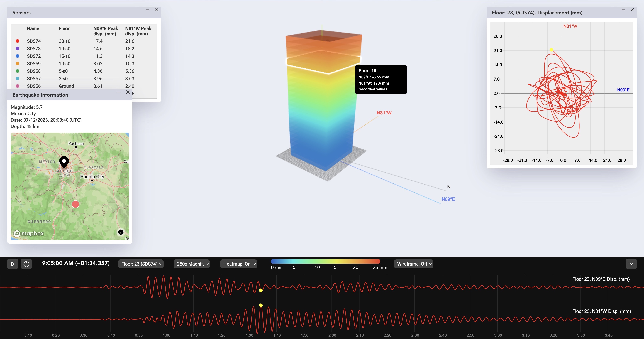Collapse the timeline panel using the chevron
Image resolution: width=644 pixels, height=339 pixels.
pos(631,264)
